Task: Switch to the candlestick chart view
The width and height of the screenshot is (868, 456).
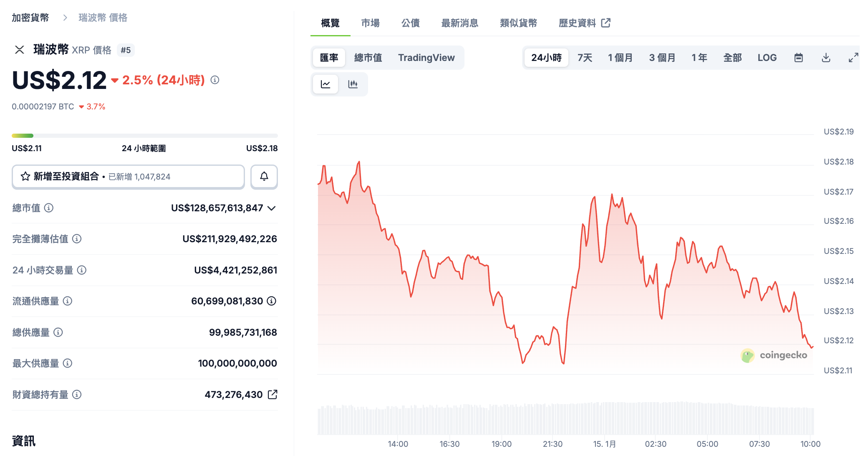Action: [x=353, y=84]
